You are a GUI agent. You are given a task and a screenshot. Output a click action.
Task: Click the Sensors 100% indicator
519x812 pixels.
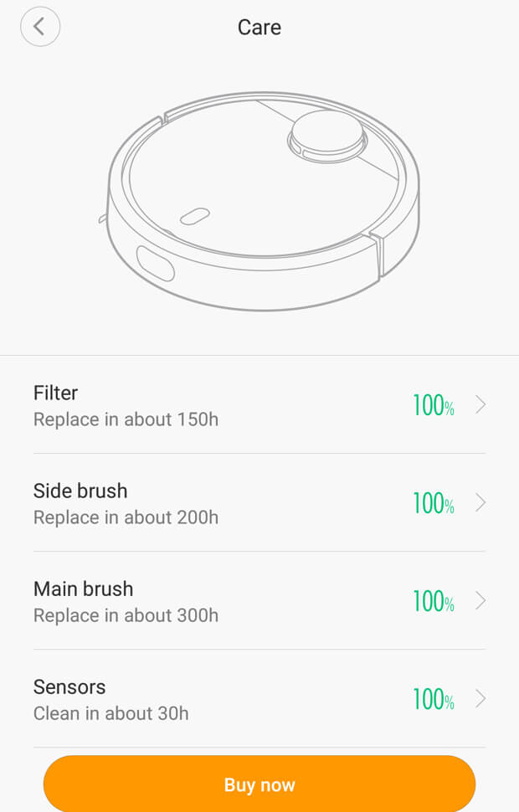pos(433,700)
